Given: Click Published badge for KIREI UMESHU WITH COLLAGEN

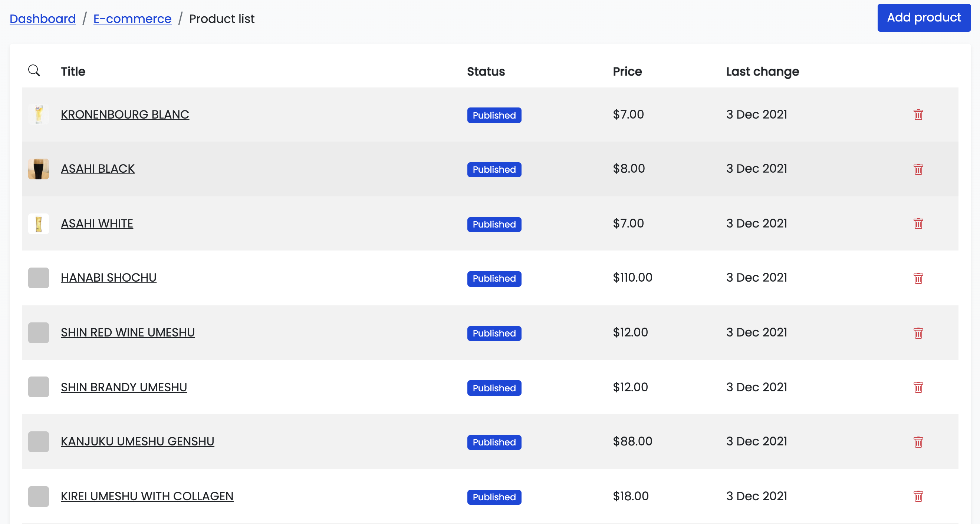Looking at the screenshot, I should click(x=494, y=497).
